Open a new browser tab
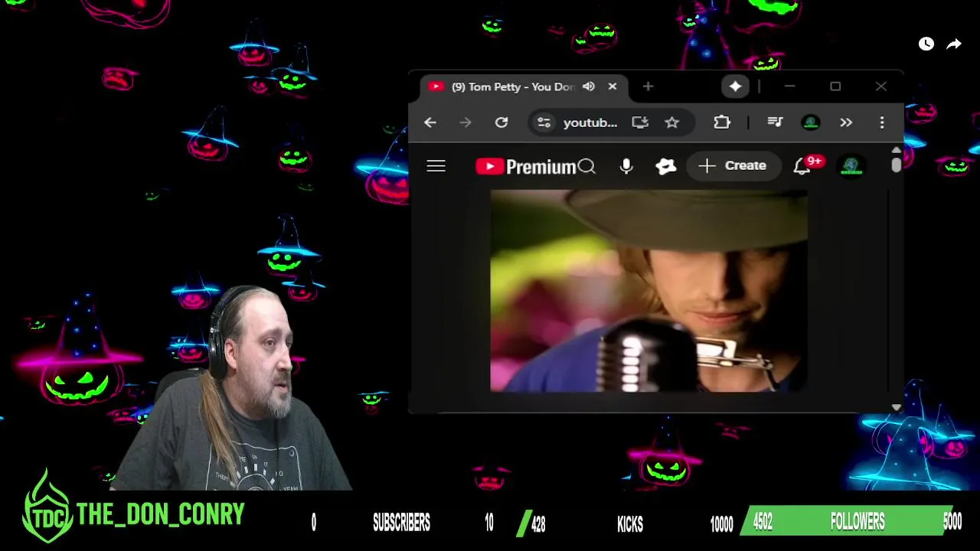This screenshot has height=551, width=980. pos(648,86)
